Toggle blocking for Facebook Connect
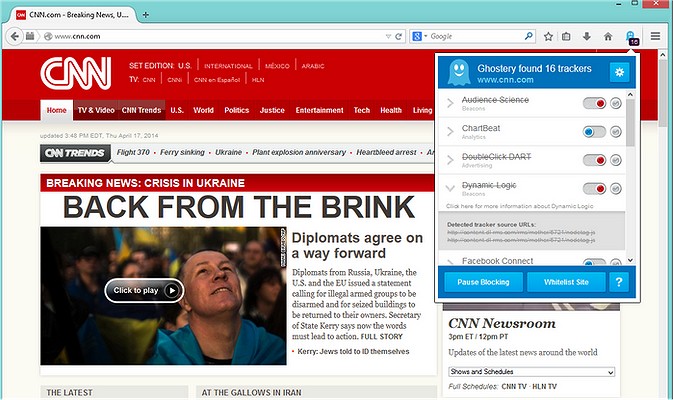Viewport: 673px width, 400px height. pos(594,262)
